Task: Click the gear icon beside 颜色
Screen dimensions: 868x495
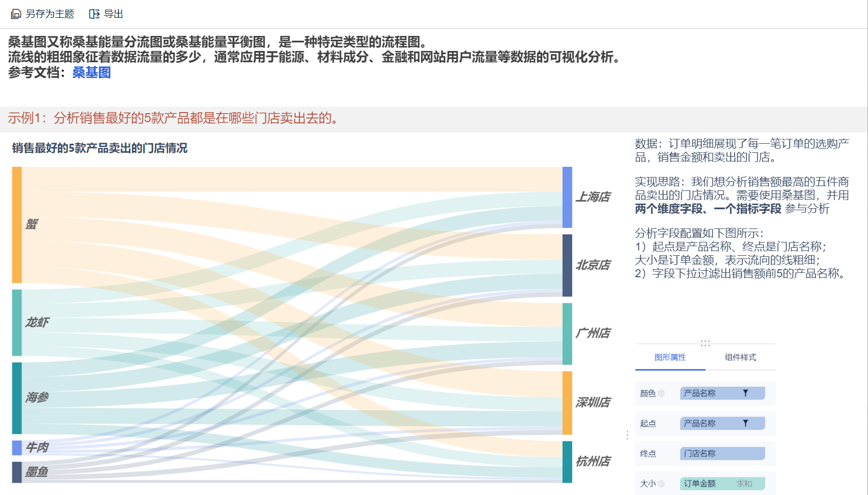Action: 661,393
